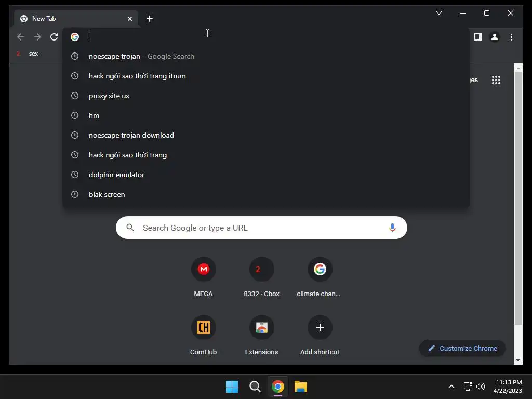Screen dimensions: 532x399
Task: Close the New Tab tab
Action: coord(129,19)
